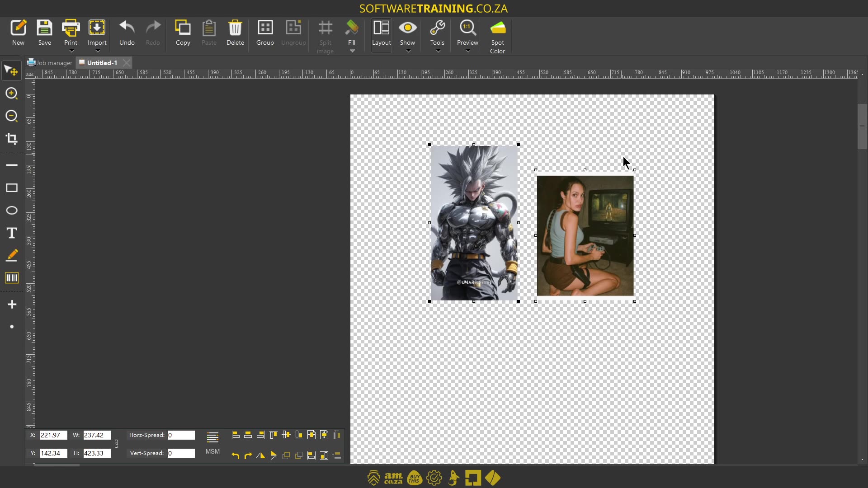Center objects vertically on the page
Screen dimensions: 868x488
[324, 435]
